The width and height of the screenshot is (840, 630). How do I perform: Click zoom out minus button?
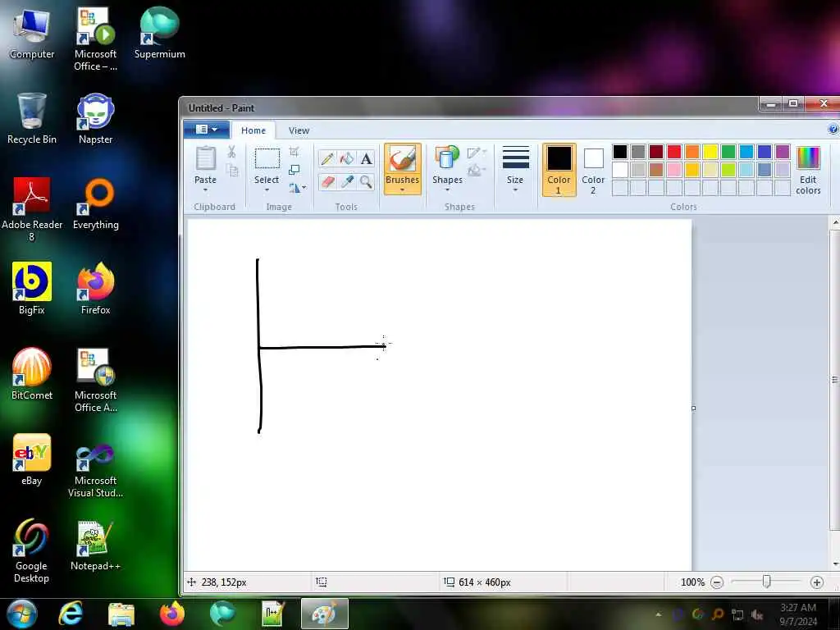717,582
